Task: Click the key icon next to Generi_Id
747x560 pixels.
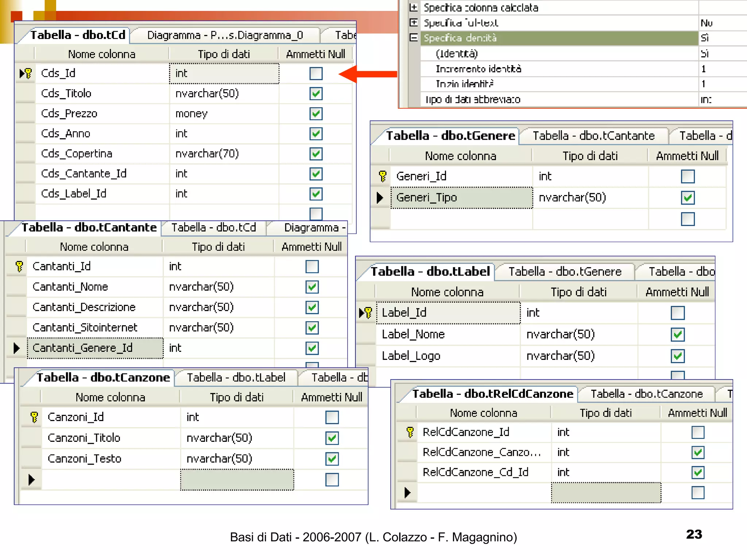Action: tap(382, 176)
